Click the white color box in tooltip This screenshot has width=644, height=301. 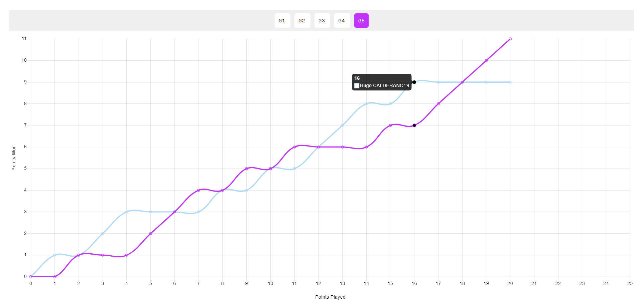point(357,86)
